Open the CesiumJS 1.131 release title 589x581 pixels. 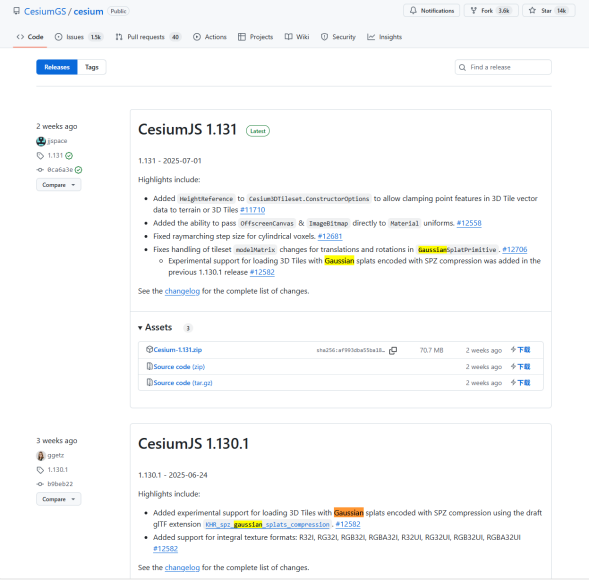pos(187,130)
